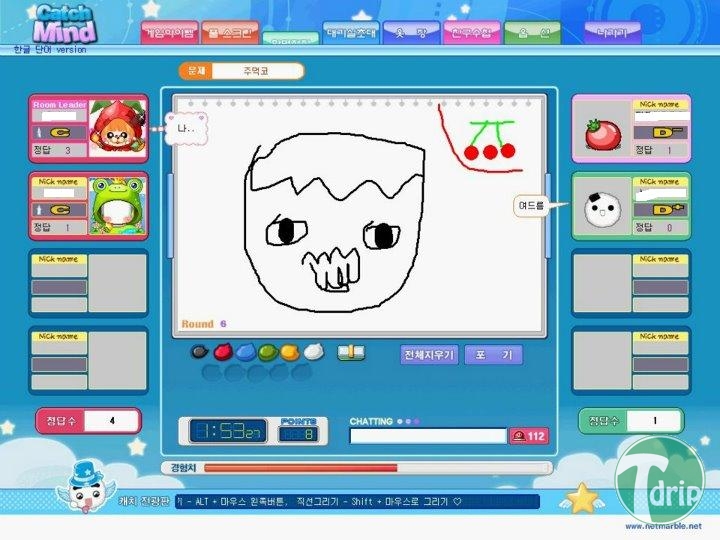Select the blue paint blob color
The image size is (720, 540).
click(245, 352)
